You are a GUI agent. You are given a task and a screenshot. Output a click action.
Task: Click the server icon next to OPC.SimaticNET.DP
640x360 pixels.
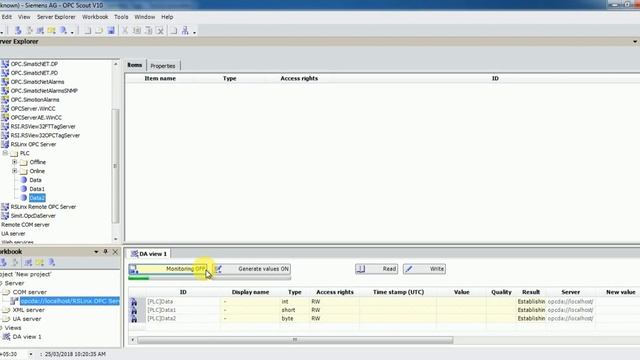5,64
